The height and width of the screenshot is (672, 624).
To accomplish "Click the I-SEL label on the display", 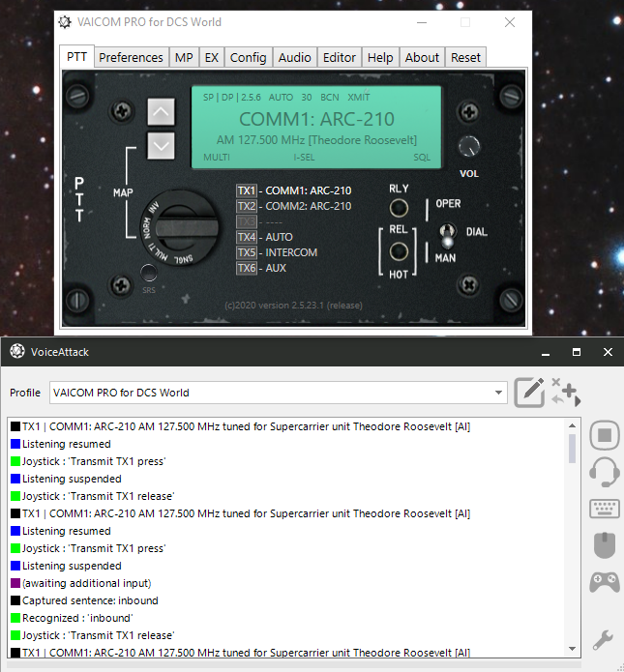I will coord(304,158).
